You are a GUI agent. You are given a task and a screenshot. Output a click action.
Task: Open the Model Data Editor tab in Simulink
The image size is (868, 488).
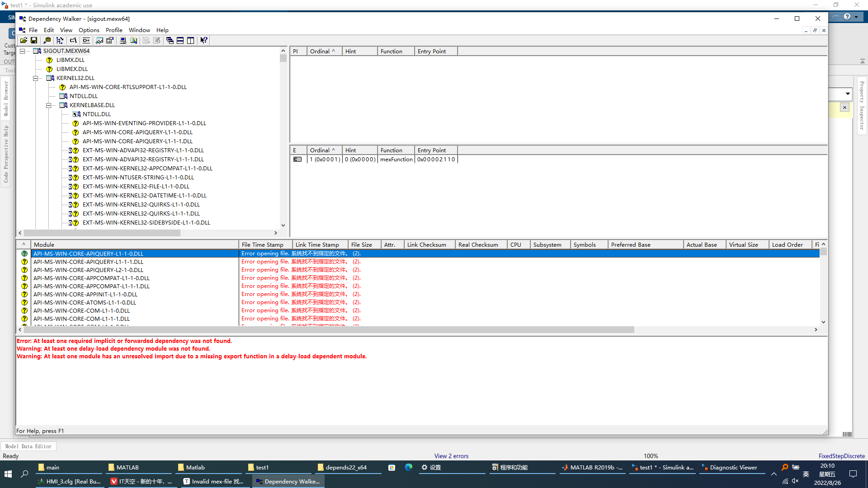click(28, 446)
